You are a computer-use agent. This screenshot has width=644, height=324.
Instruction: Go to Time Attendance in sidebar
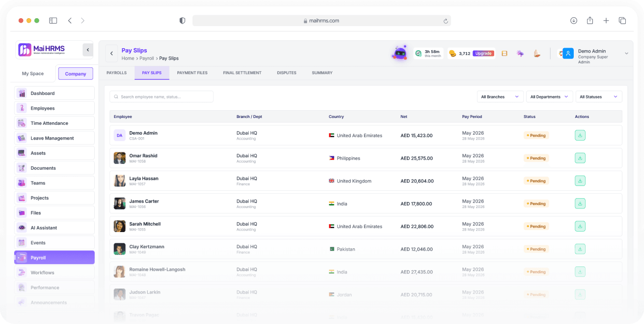(55, 123)
